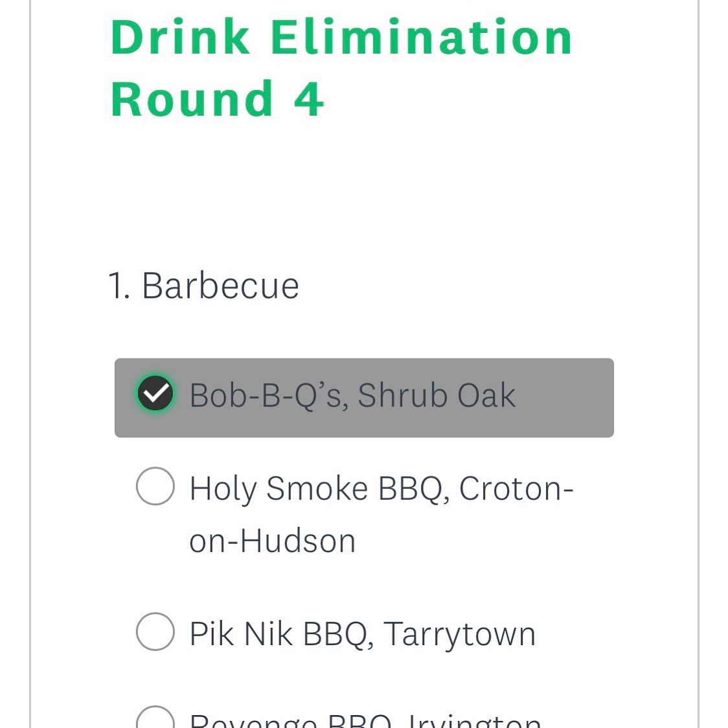This screenshot has height=728, width=728.
Task: Select the Holy Smoke BBQ radio button
Action: click(x=155, y=486)
